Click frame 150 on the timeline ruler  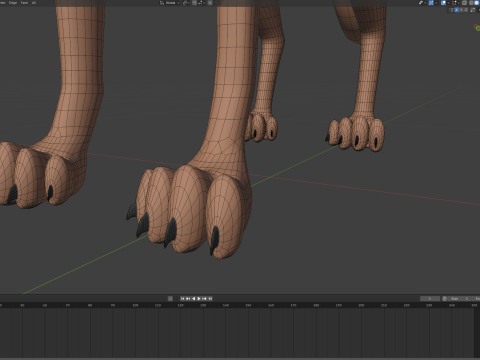248,305
